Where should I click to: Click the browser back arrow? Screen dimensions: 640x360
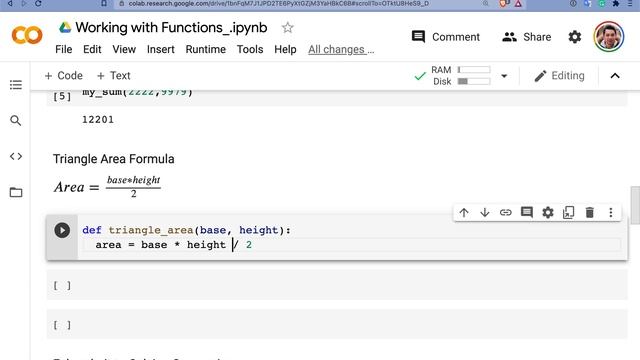pyautogui.click(x=10, y=3)
